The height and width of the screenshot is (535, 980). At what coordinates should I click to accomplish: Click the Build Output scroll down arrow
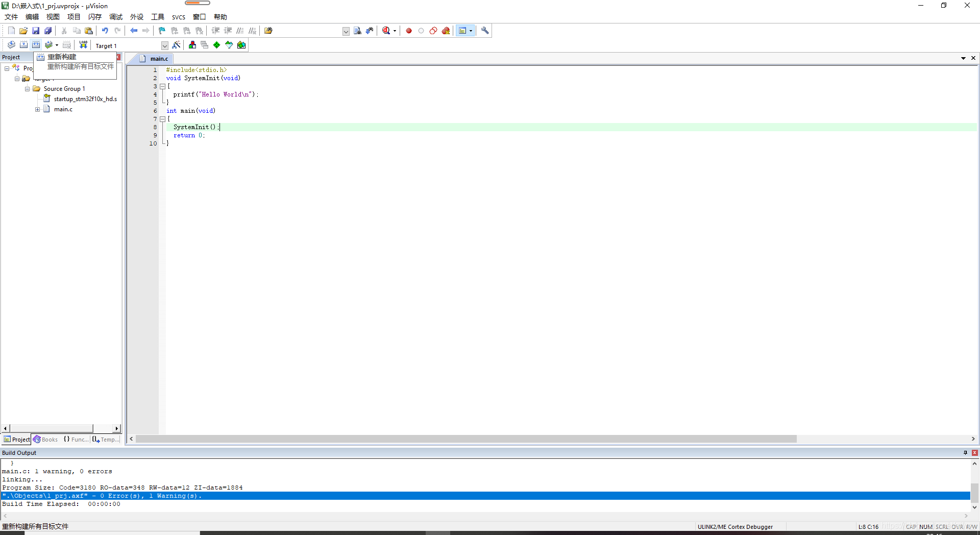[x=974, y=507]
